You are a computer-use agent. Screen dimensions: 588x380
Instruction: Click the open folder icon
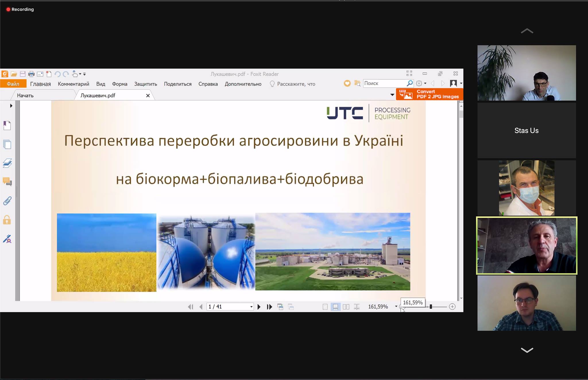14,74
